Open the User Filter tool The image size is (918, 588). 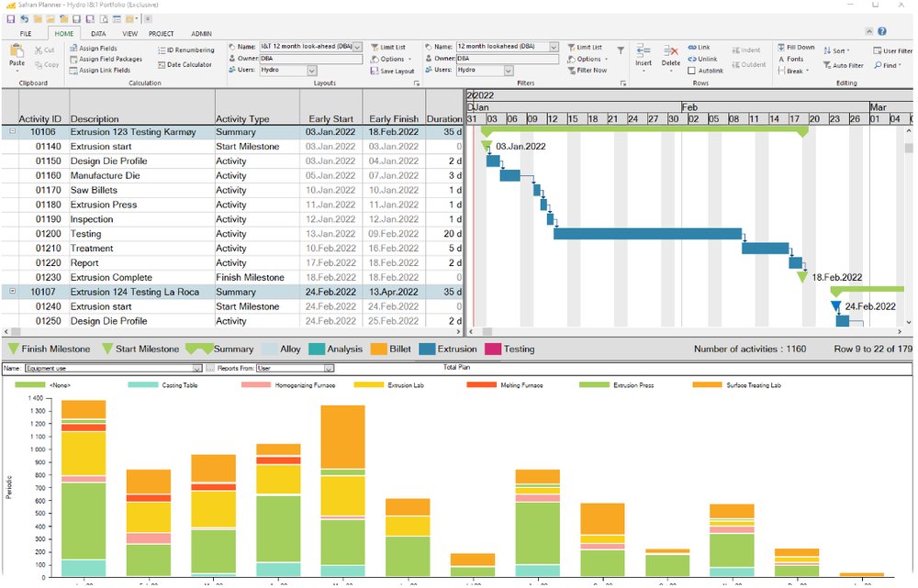click(x=893, y=50)
